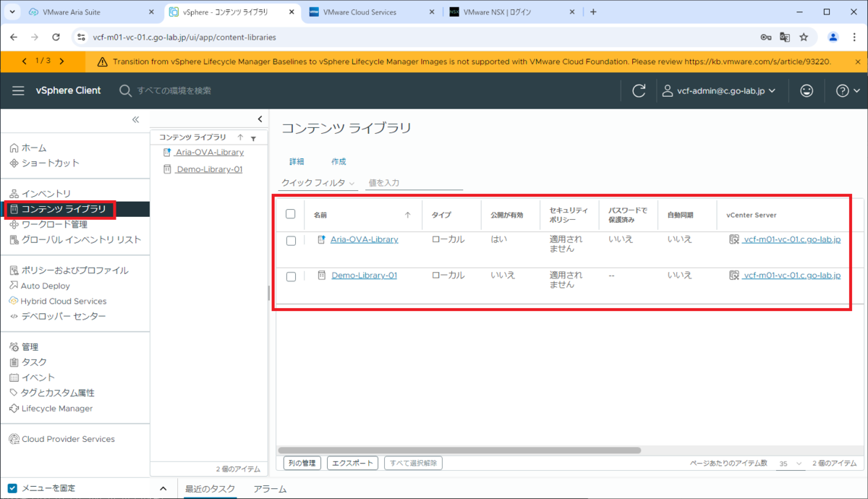Check the Aria-OVA-Library row checkbox
The height and width of the screenshot is (499, 868).
click(x=291, y=241)
